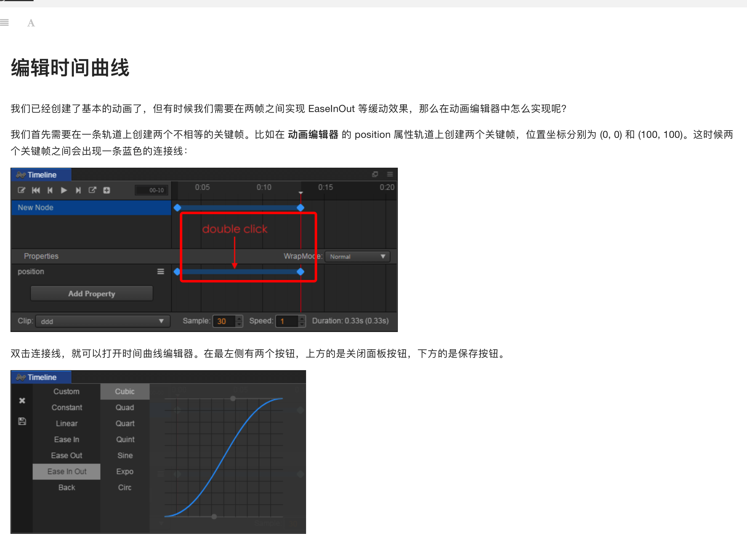Expand the WrapMode Normal dropdown
Image resolution: width=747 pixels, height=560 pixels.
coord(357,257)
